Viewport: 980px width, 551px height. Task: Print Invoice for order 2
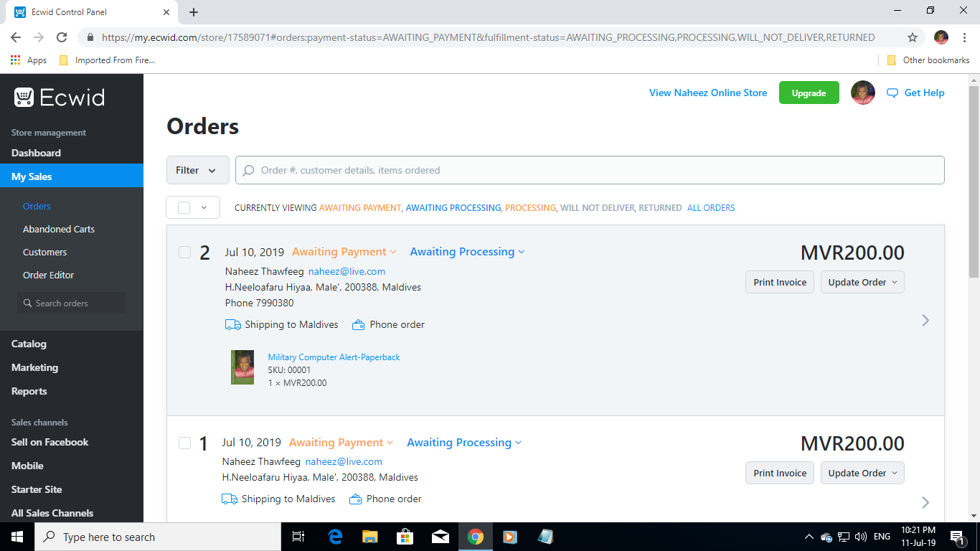coord(780,282)
